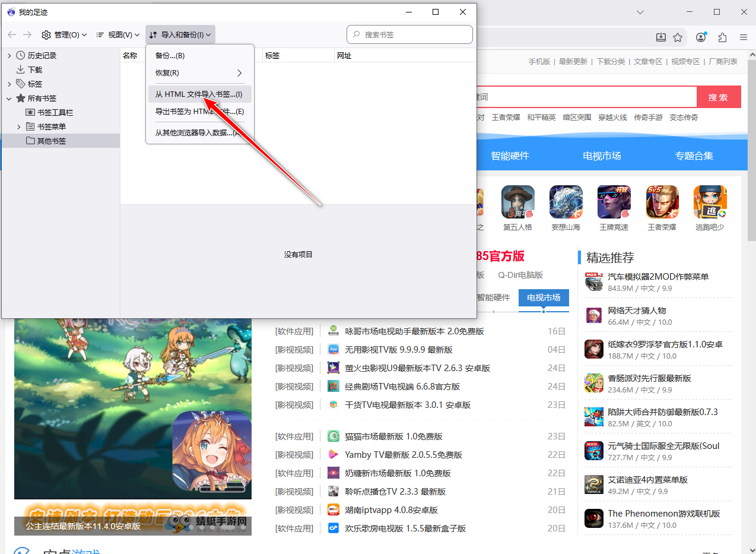Open the 视图(V) views menu
756x554 pixels.
117,35
